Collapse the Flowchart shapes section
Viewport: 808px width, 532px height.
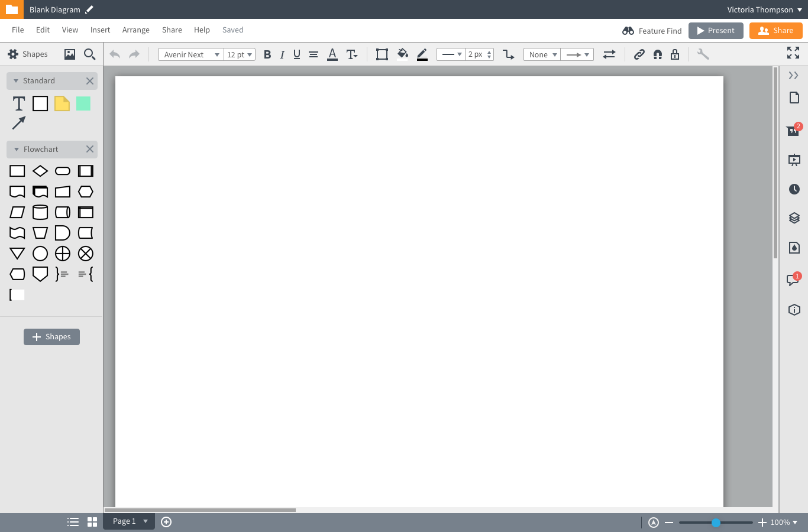tap(15, 149)
